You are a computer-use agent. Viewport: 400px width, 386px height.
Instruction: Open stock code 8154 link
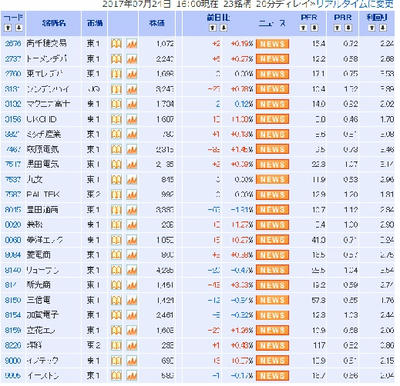(x=13, y=315)
